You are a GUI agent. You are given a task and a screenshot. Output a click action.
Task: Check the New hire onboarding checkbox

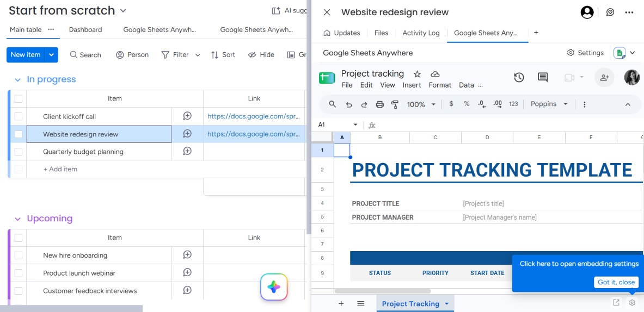coord(18,255)
